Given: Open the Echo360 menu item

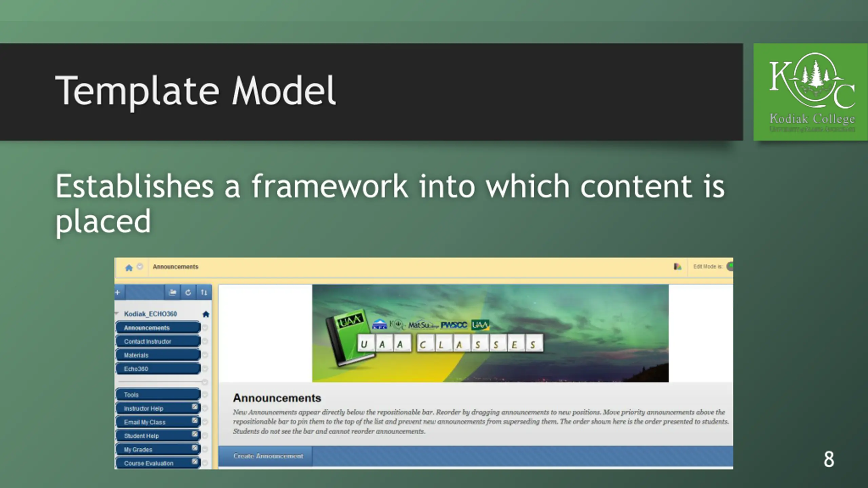Looking at the screenshot, I should [x=158, y=369].
